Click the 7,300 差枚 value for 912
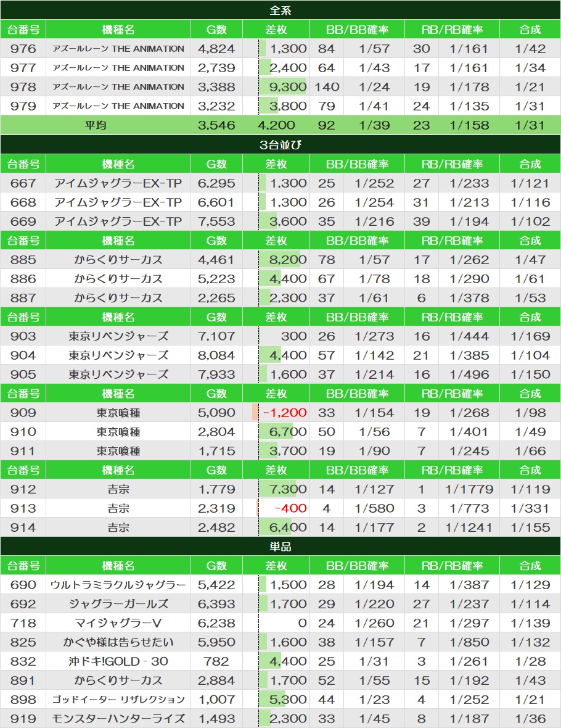The image size is (561, 728). pos(287,489)
